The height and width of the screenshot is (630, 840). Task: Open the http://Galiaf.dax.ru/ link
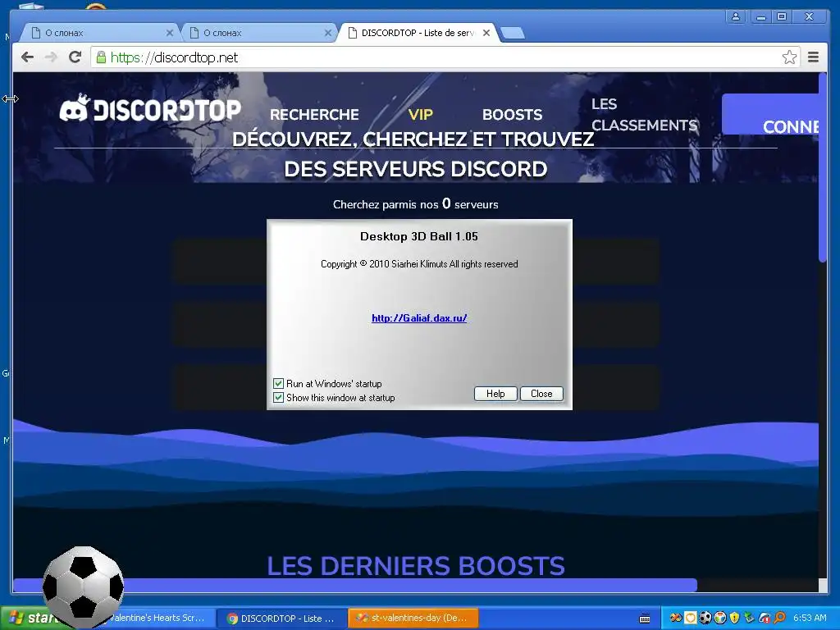coord(419,317)
